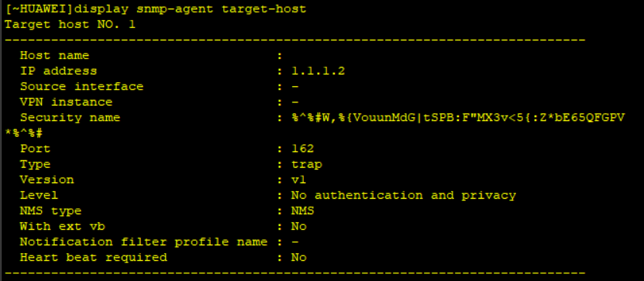Viewport: 644px width, 281px height.
Task: Click the wrapped *%^%# line
Action: 23,134
